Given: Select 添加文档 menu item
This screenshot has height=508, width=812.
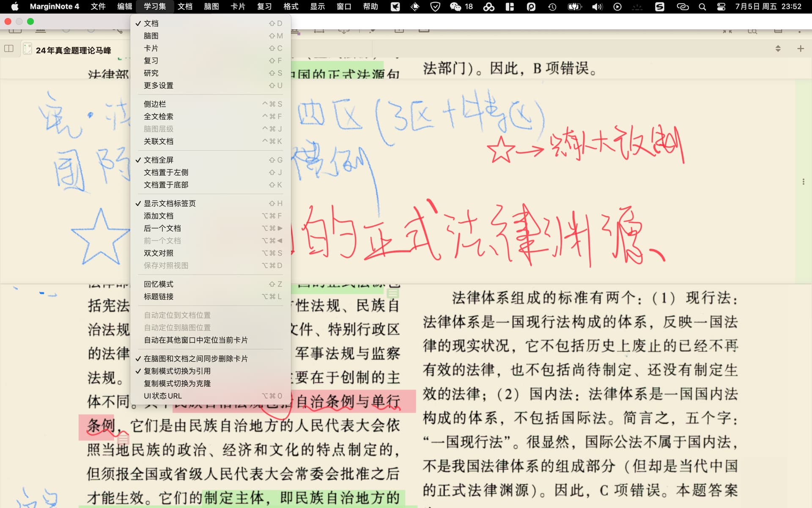Looking at the screenshot, I should click(210, 216).
